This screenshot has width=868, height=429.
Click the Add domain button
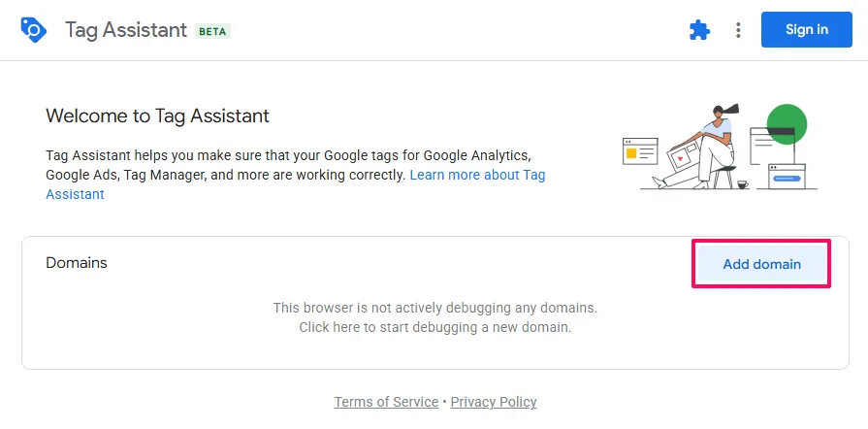(761, 264)
